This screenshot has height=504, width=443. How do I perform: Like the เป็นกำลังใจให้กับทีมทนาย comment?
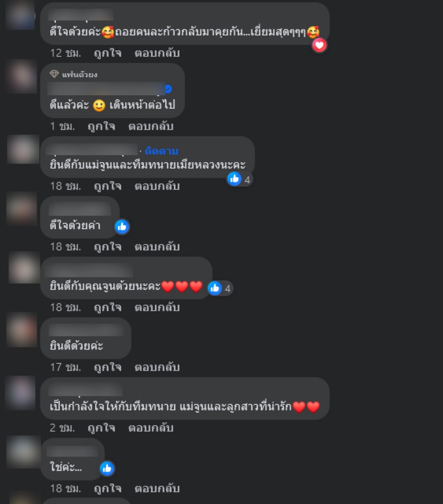tap(101, 428)
